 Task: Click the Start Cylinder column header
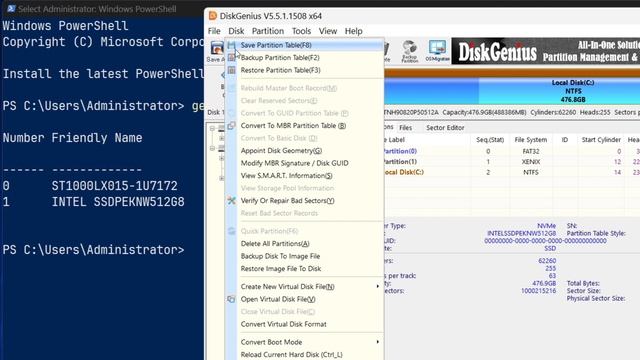pyautogui.click(x=601, y=140)
